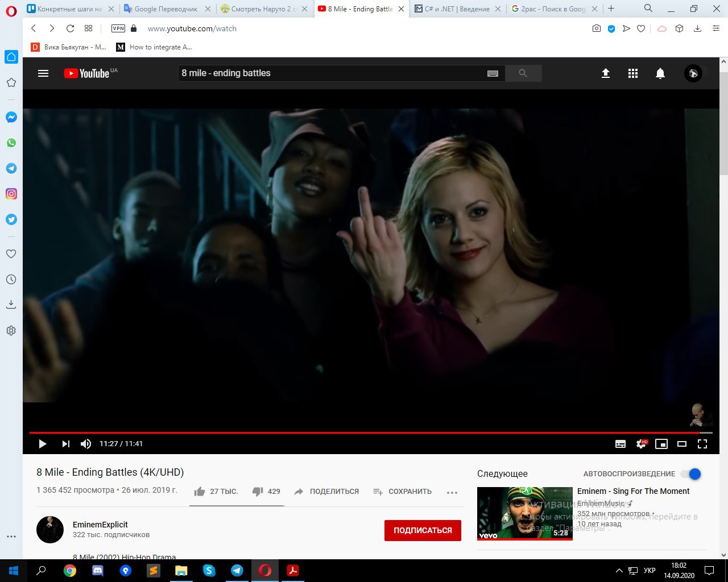This screenshot has height=582, width=728.
Task: Open the Вика Бьякуган bookmark
Action: (x=69, y=47)
